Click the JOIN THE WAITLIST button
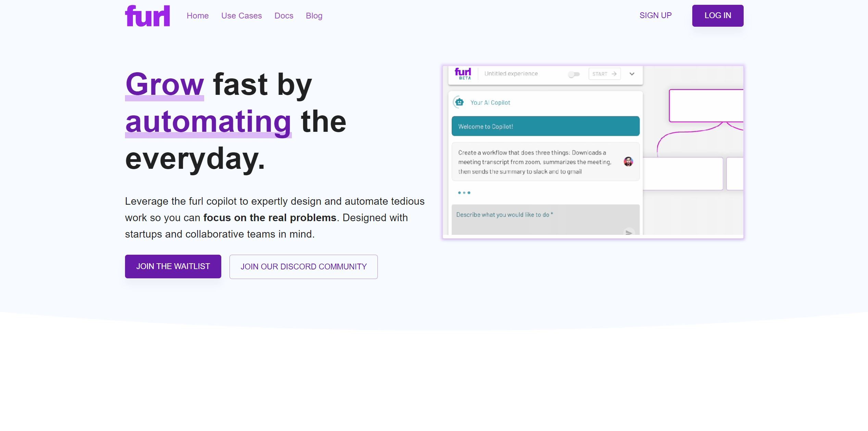 pyautogui.click(x=173, y=266)
